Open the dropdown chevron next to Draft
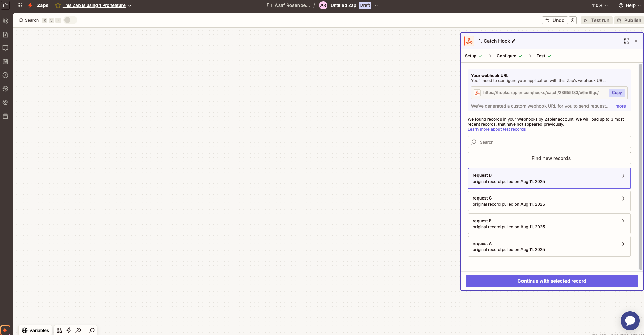The width and height of the screenshot is (644, 335). (376, 6)
